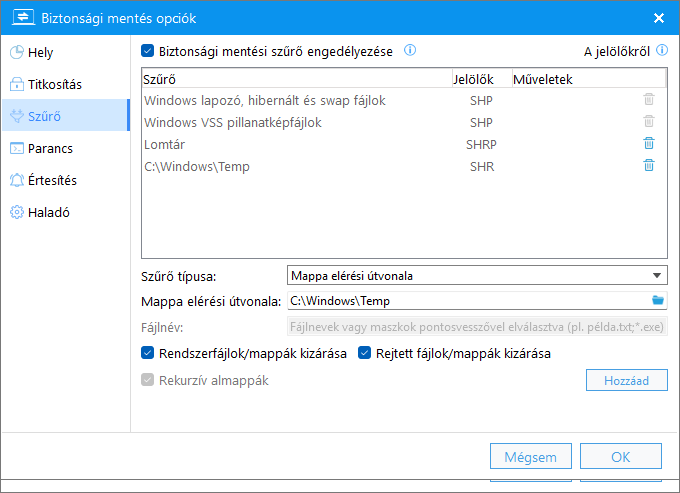
Task: Delete the Lomtár filter with trash icon
Action: (x=649, y=143)
